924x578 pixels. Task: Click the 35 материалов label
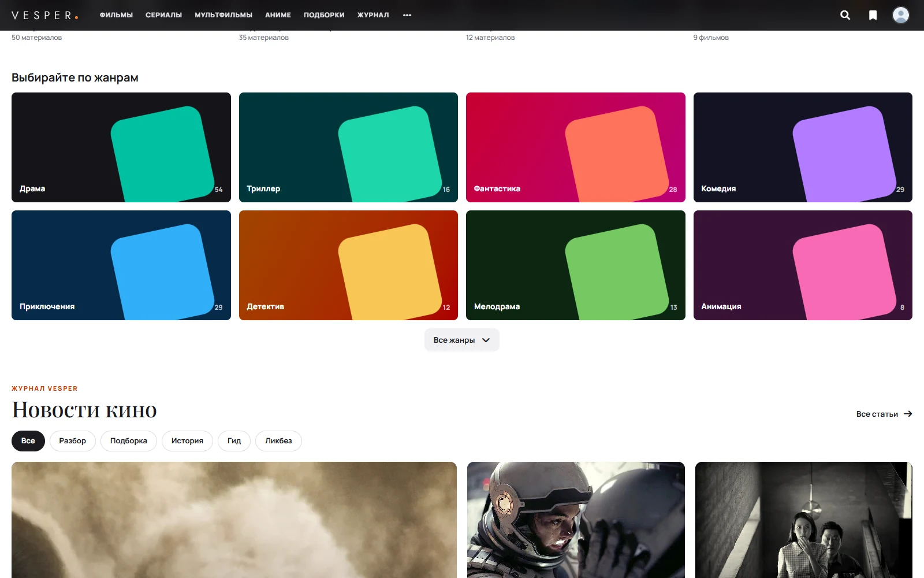click(264, 38)
